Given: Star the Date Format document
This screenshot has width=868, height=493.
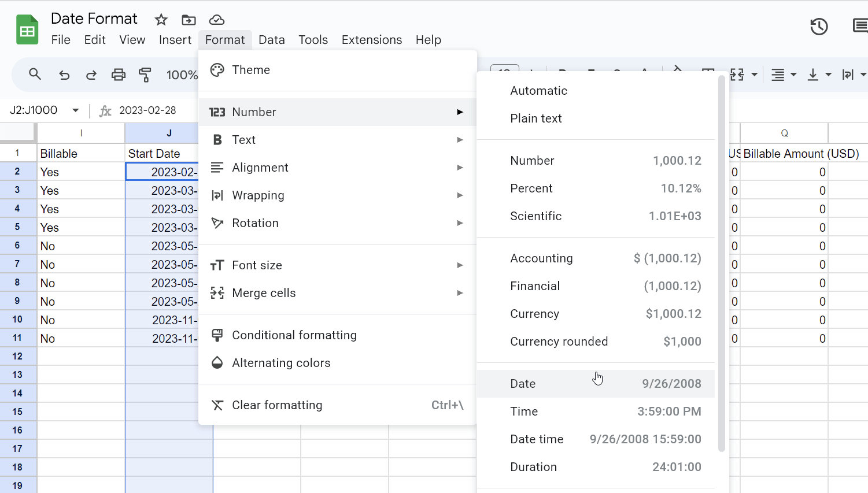Looking at the screenshot, I should coord(161,20).
